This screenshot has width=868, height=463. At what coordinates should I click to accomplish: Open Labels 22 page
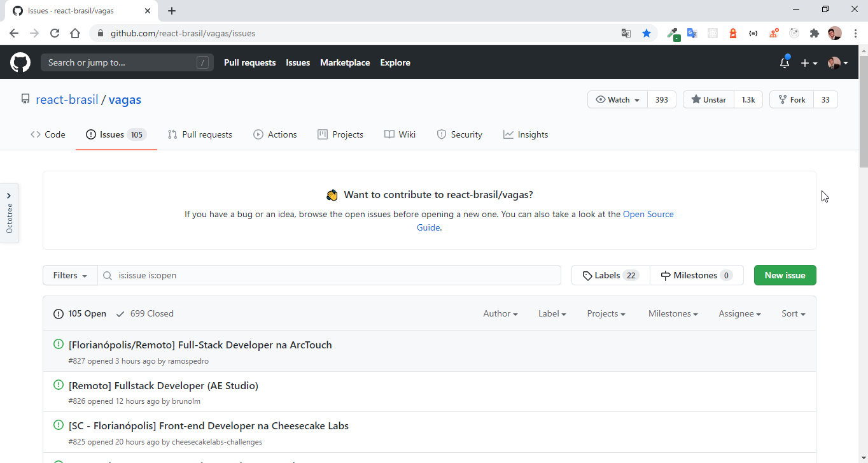click(611, 275)
